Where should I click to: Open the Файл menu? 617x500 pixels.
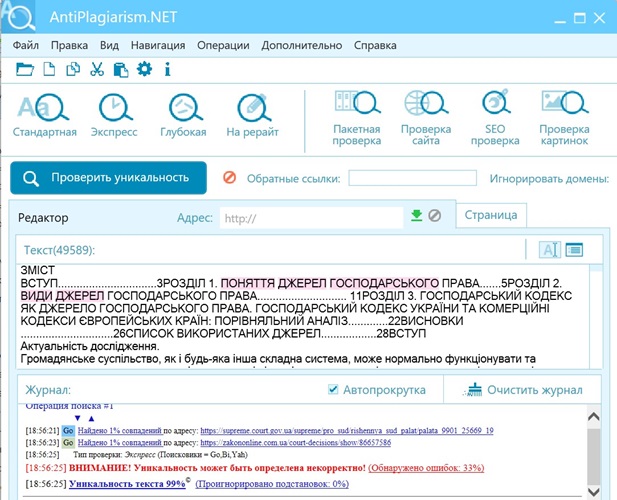pos(26,45)
